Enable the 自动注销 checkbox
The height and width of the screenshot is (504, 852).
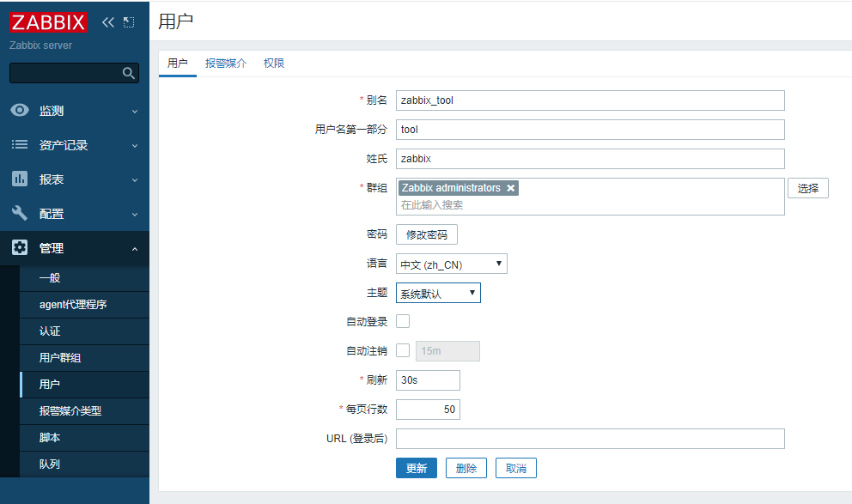click(403, 350)
